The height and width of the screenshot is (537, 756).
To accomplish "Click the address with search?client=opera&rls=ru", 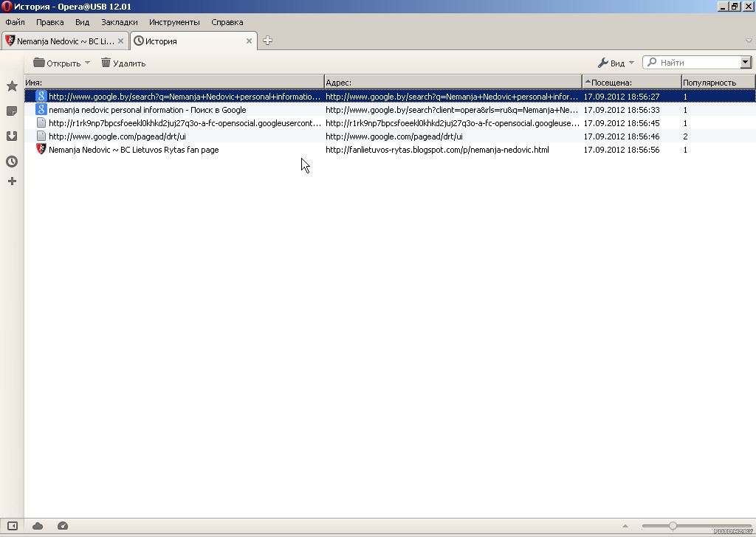I will (x=452, y=110).
